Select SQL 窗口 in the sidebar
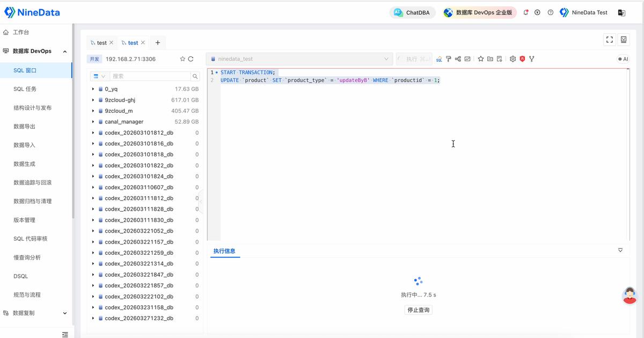Image resolution: width=644 pixels, height=338 pixels. point(35,70)
